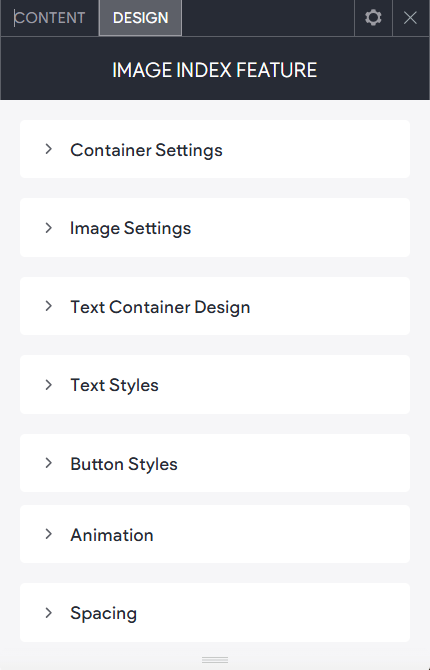Open the Text Container Design section
Image resolution: width=430 pixels, height=670 pixels.
[215, 306]
